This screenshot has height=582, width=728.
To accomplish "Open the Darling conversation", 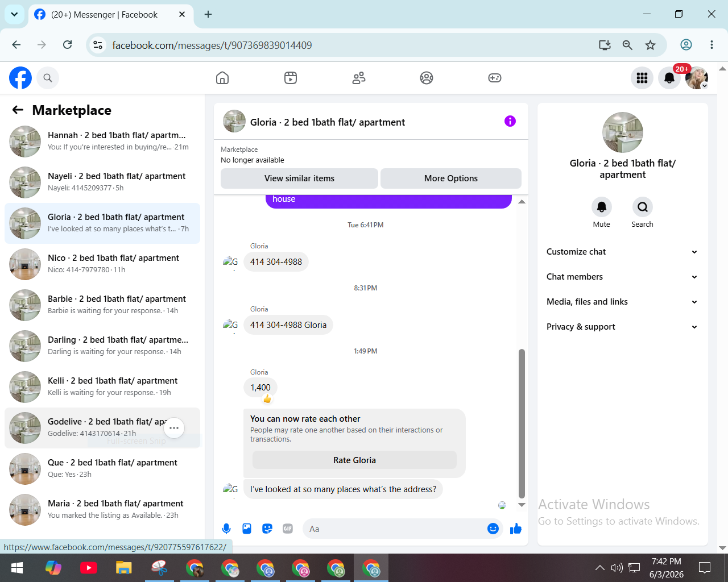I will tap(102, 346).
